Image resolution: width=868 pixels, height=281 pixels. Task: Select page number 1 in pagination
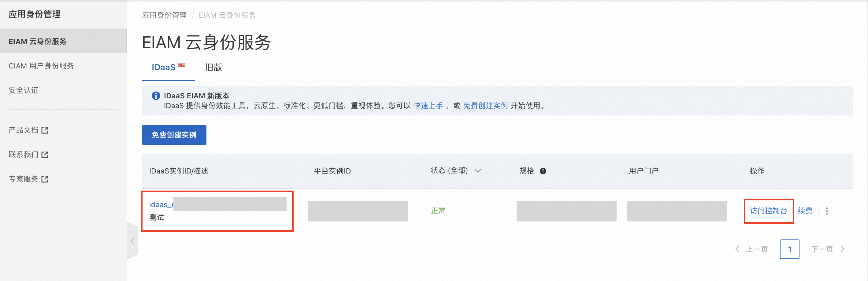789,249
